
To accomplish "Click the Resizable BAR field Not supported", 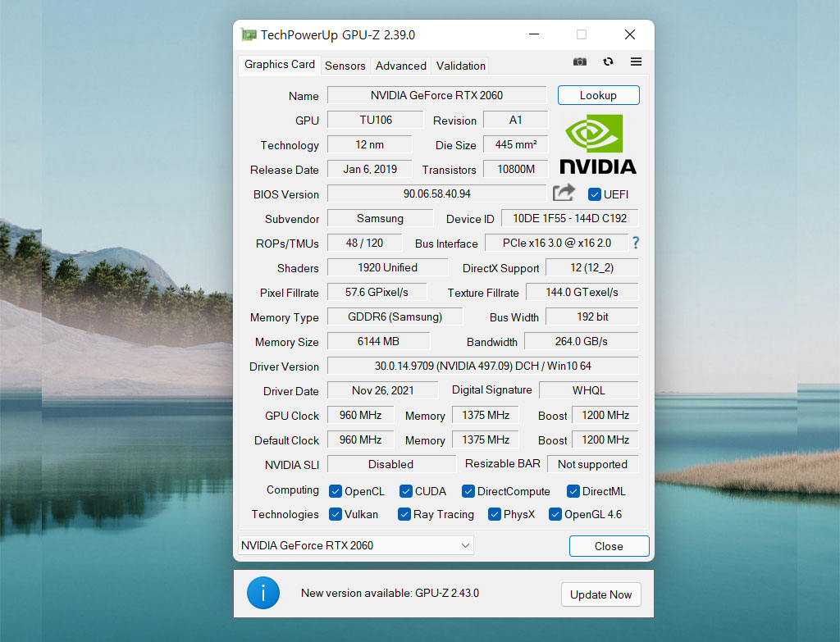I will point(593,464).
